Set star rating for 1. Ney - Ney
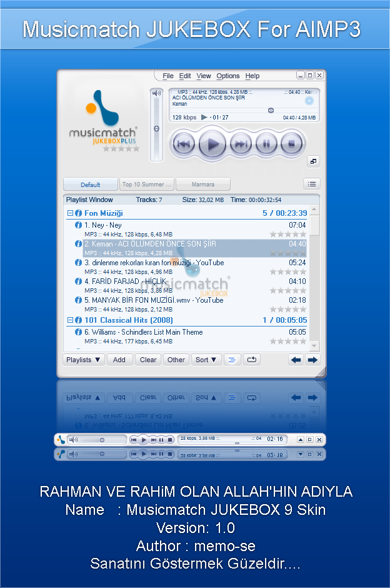This screenshot has height=588, width=390. tap(288, 235)
